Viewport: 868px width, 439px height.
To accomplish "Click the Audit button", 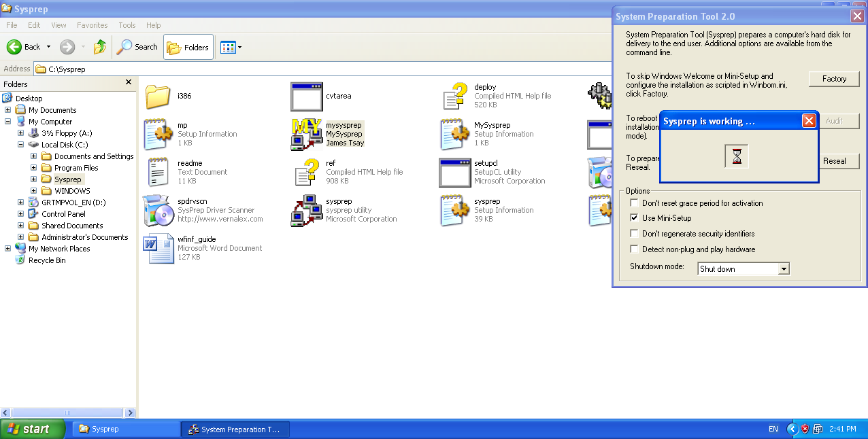I will point(840,121).
